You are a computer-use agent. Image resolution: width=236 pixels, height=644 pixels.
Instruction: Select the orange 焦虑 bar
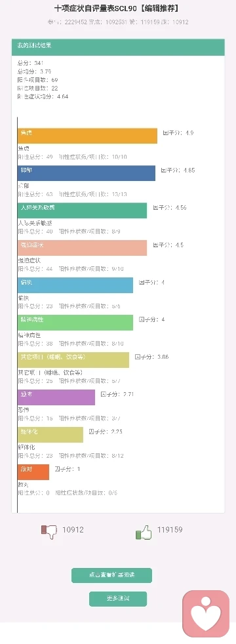point(87,136)
